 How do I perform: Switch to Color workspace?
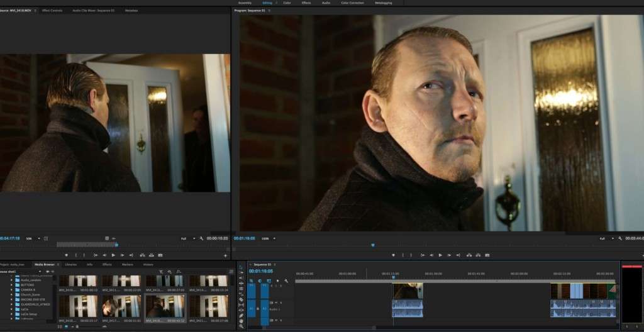coord(287,3)
